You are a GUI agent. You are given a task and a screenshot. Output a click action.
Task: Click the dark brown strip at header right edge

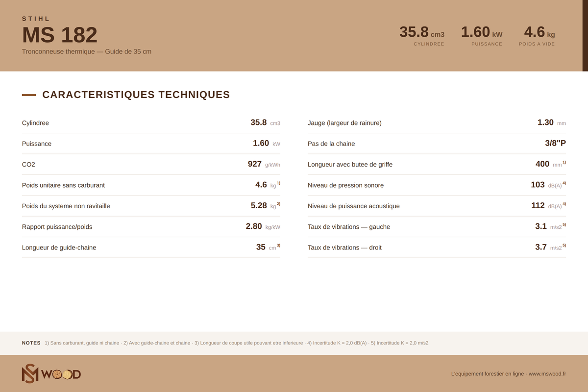pos(585,36)
